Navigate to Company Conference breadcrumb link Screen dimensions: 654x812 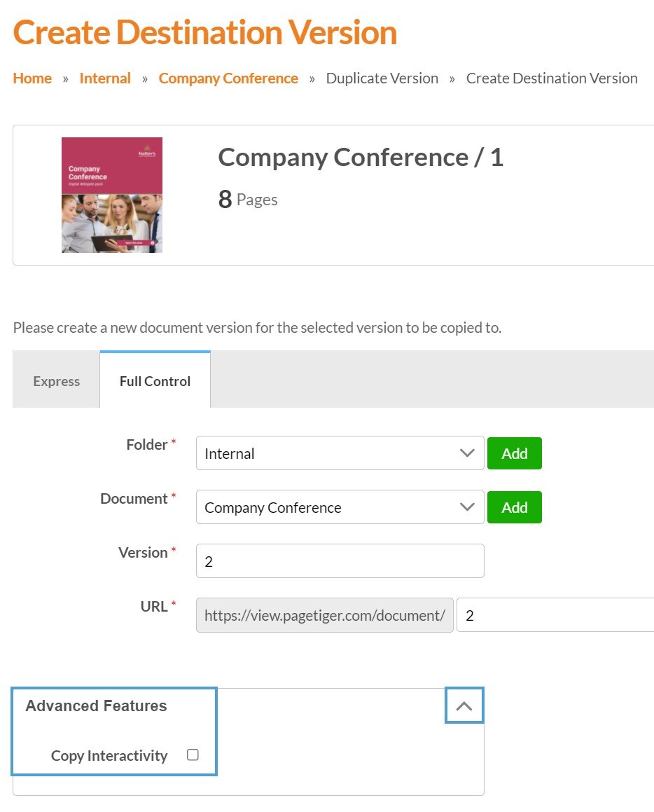228,78
